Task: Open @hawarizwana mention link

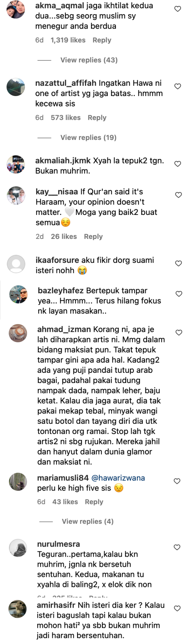Action: tap(118, 478)
